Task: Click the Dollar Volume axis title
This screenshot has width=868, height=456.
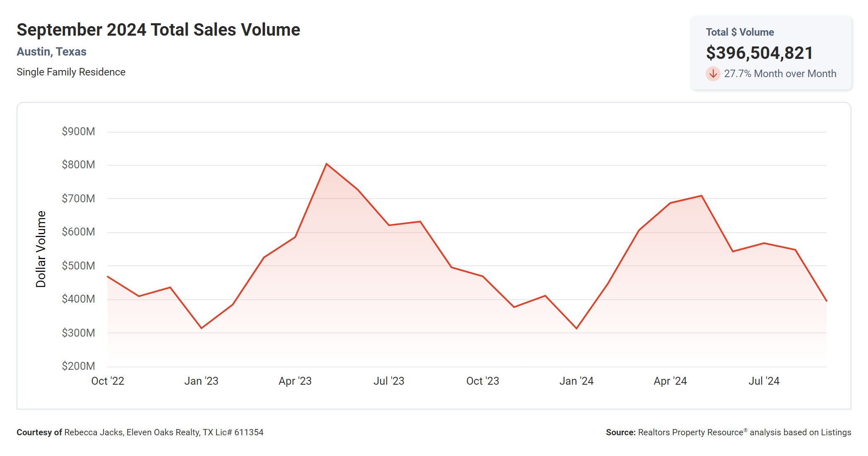Action: point(41,249)
